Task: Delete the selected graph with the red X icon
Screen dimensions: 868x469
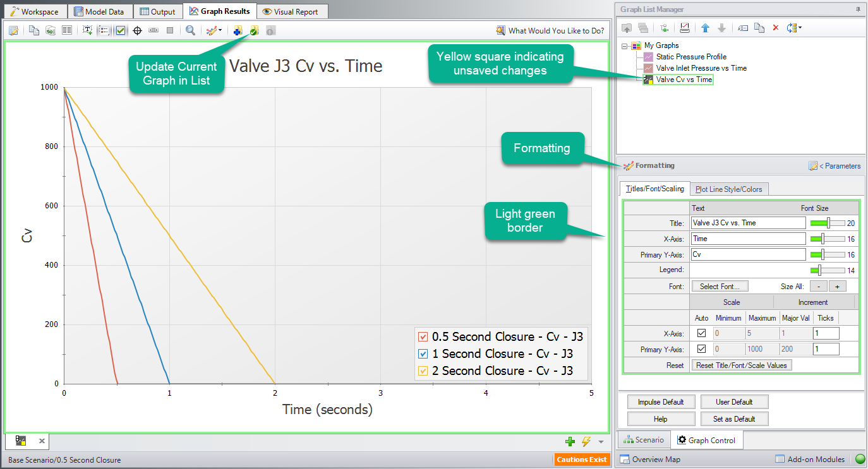Action: pyautogui.click(x=775, y=28)
